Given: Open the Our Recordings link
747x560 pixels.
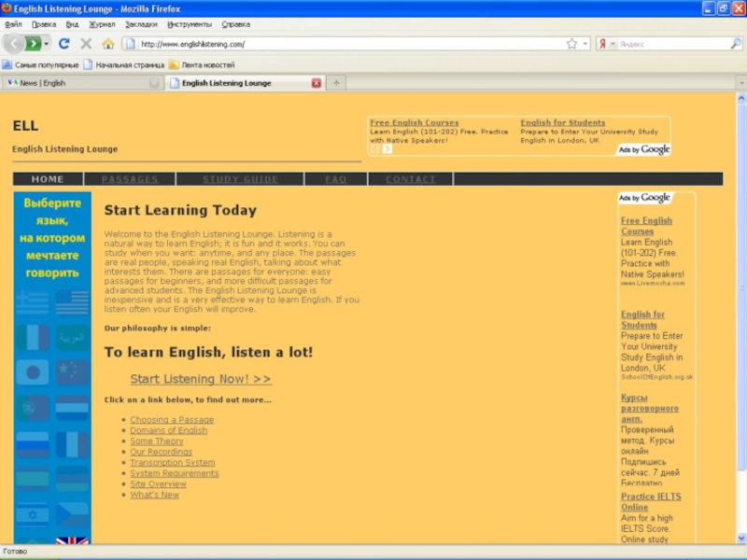Looking at the screenshot, I should tap(161, 452).
